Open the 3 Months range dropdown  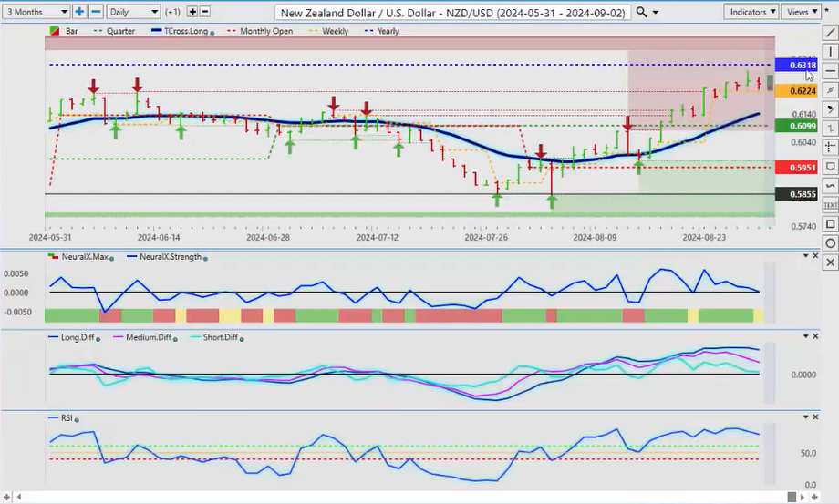pos(36,12)
